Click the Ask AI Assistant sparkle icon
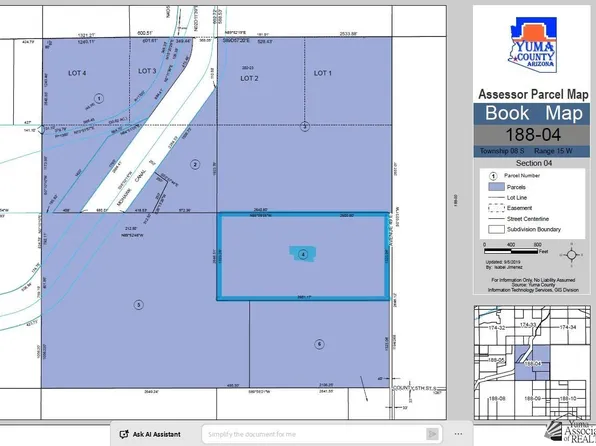Screen dimensions: 596x446 click(124, 434)
